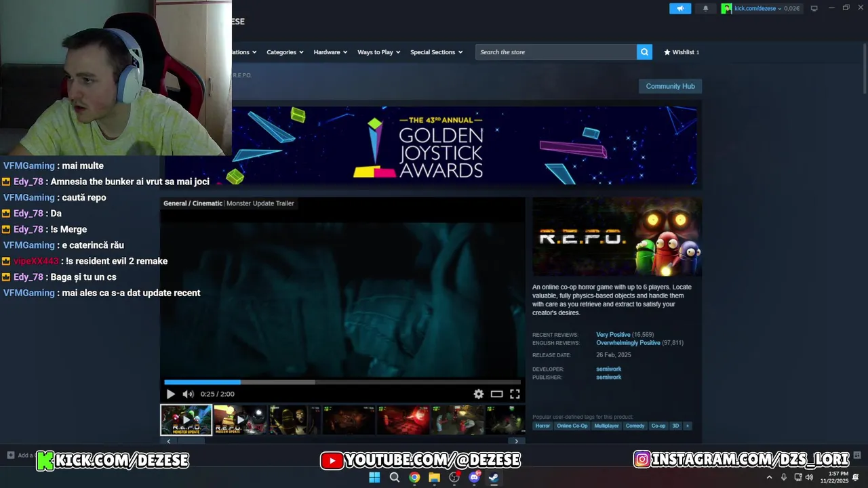Click the General / Cinematic label

click(x=193, y=203)
